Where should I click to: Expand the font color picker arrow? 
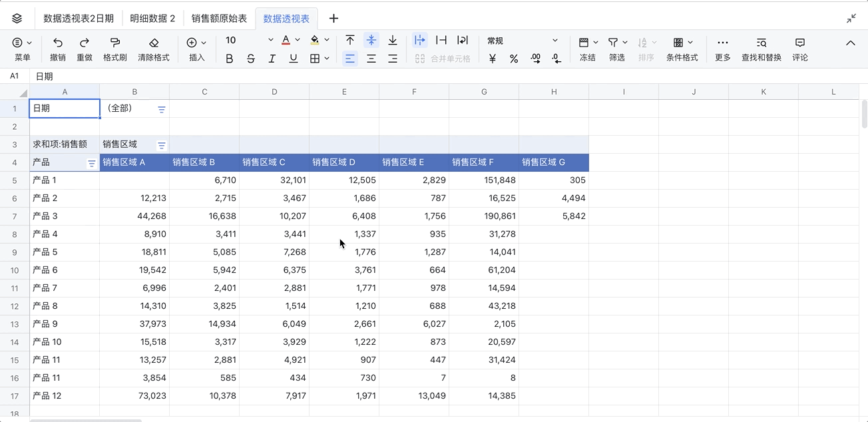298,41
